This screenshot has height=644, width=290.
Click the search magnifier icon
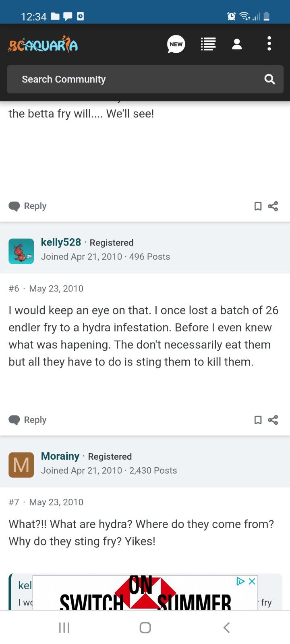tap(269, 79)
